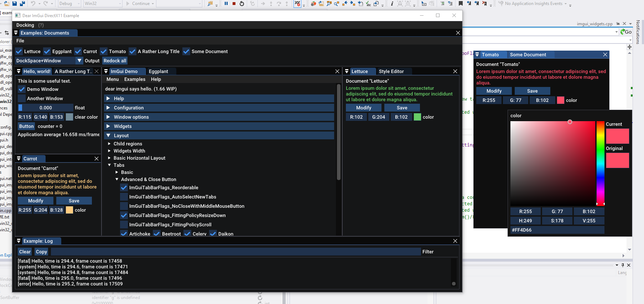Click the Tomato floating window menu triangle
The height and width of the screenshot is (304, 644).
[477, 55]
